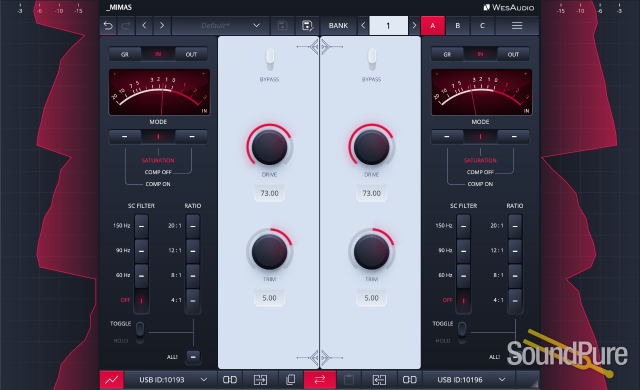Click the copy settings icon
This screenshot has width=640, height=390.
point(291,380)
